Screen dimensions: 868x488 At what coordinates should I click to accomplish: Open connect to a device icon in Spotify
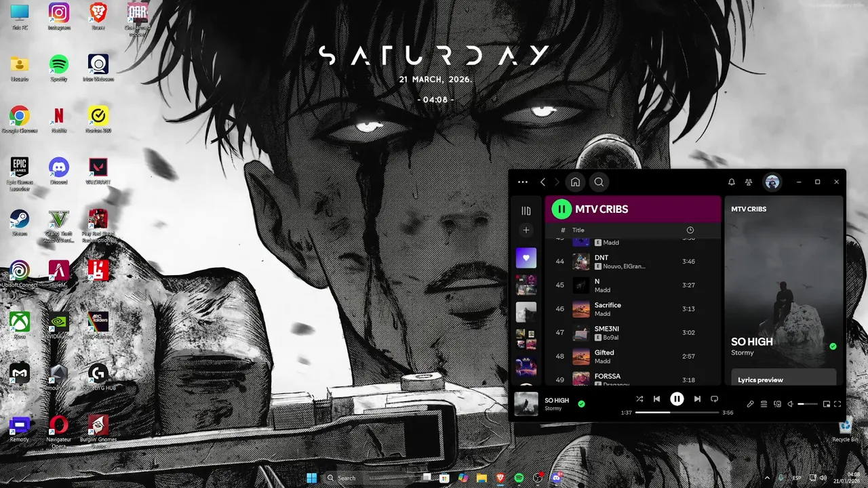coord(777,404)
